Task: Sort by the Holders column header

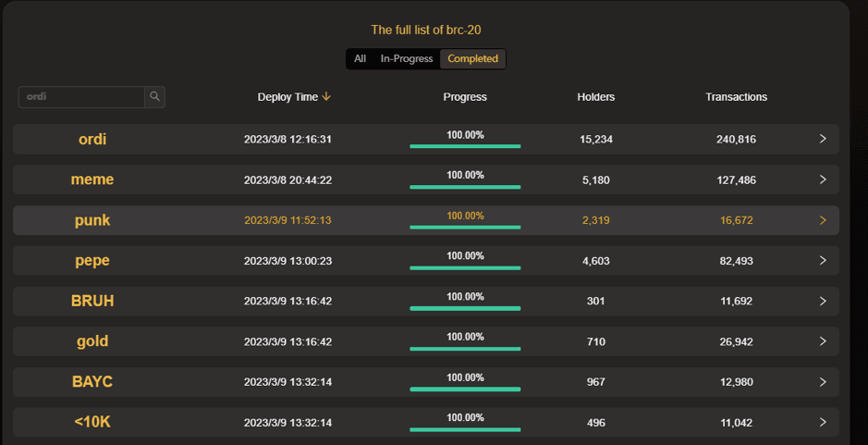Action: [x=595, y=97]
